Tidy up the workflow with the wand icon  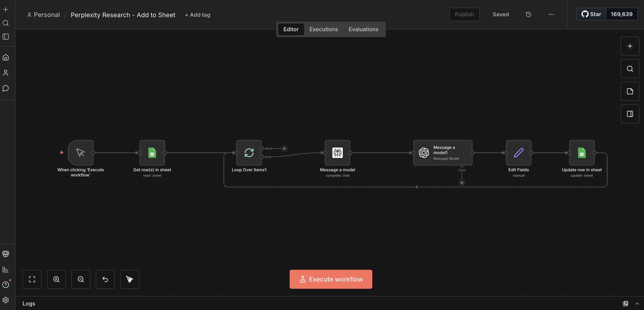point(129,279)
